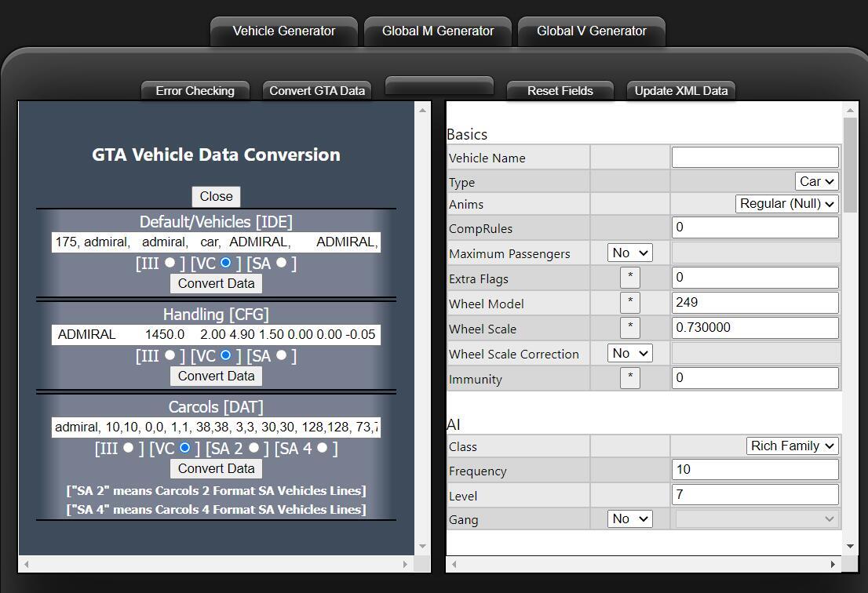868x593 pixels.
Task: Click the Frequency field showing 10
Action: coord(755,470)
